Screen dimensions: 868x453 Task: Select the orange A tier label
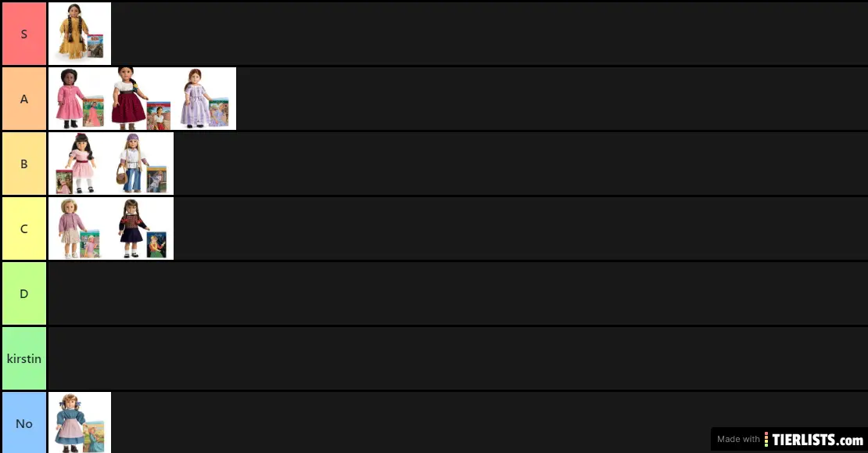(24, 99)
